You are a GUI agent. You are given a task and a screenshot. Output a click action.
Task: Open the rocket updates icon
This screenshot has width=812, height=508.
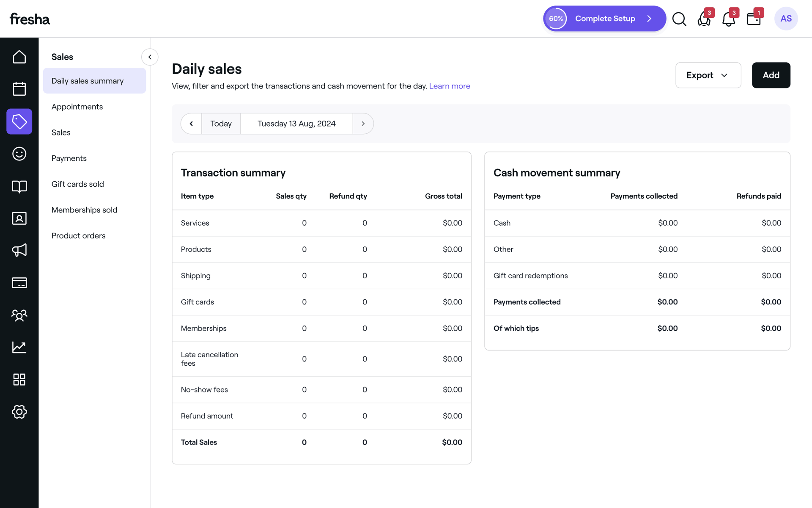point(704,19)
